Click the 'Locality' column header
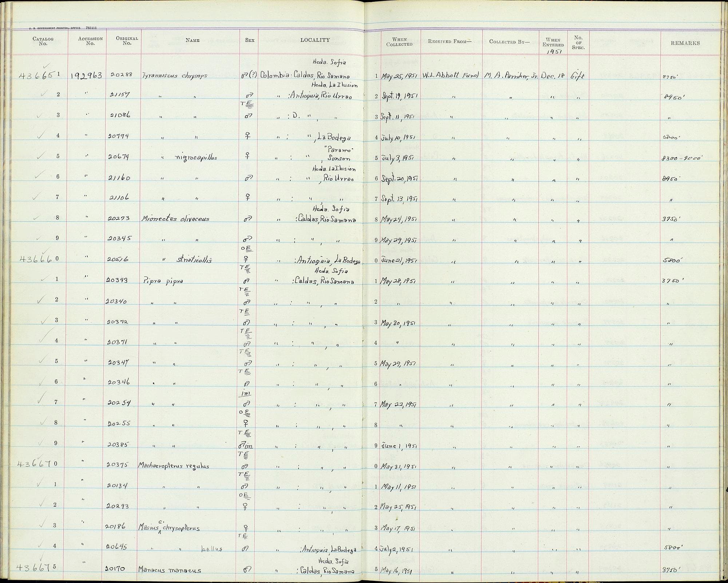The height and width of the screenshot is (583, 728). 315,40
